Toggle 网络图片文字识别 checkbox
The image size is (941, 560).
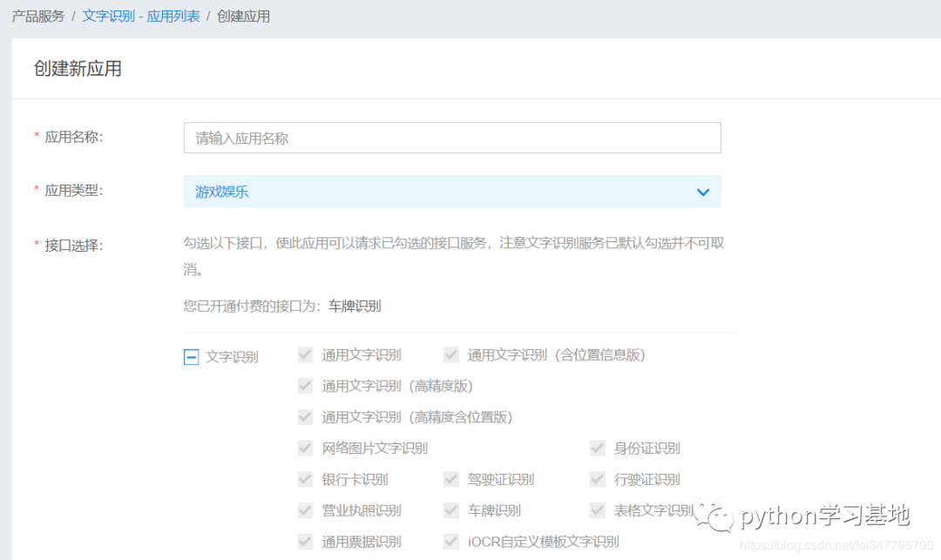(306, 449)
